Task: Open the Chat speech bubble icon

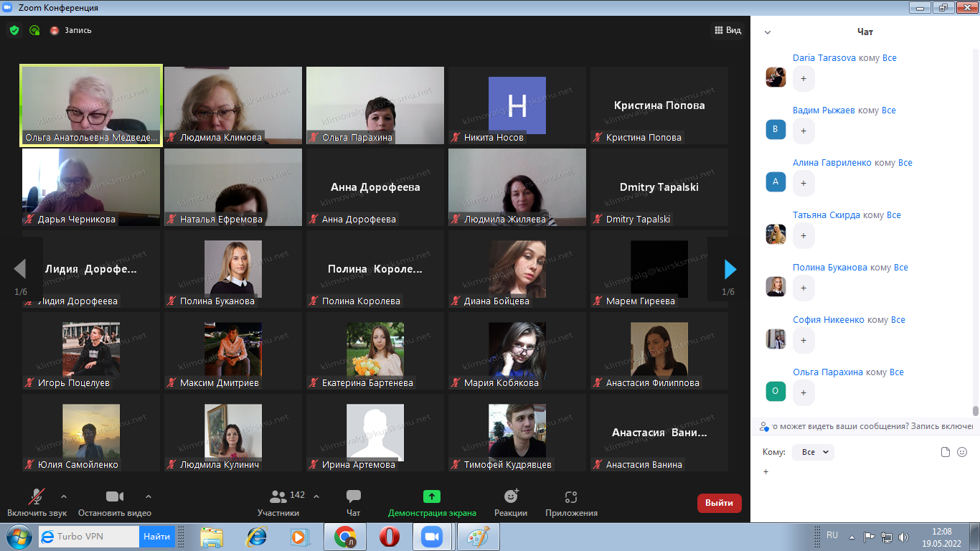Action: pyautogui.click(x=353, y=496)
